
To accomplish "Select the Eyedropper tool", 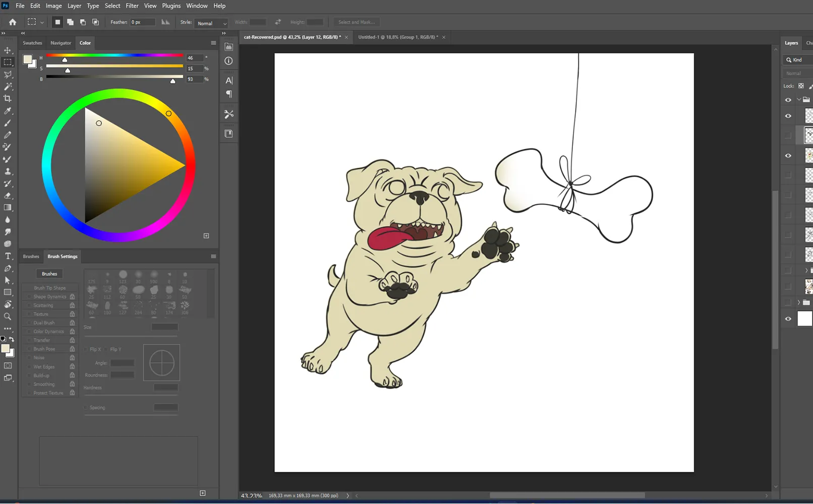I will (x=8, y=111).
